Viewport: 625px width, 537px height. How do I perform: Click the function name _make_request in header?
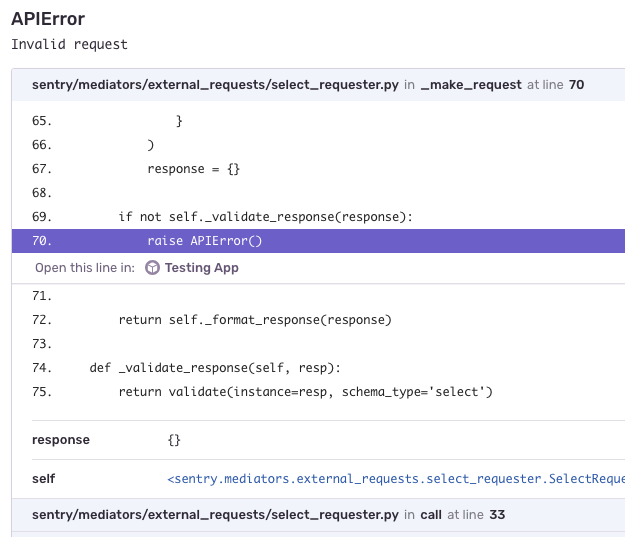pos(471,85)
